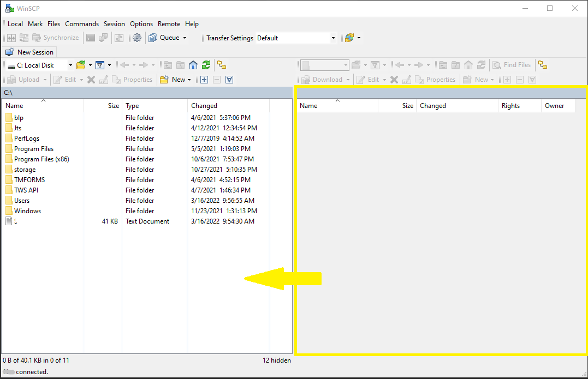Click the remote Find Files button
The width and height of the screenshot is (588, 379).
tap(512, 65)
